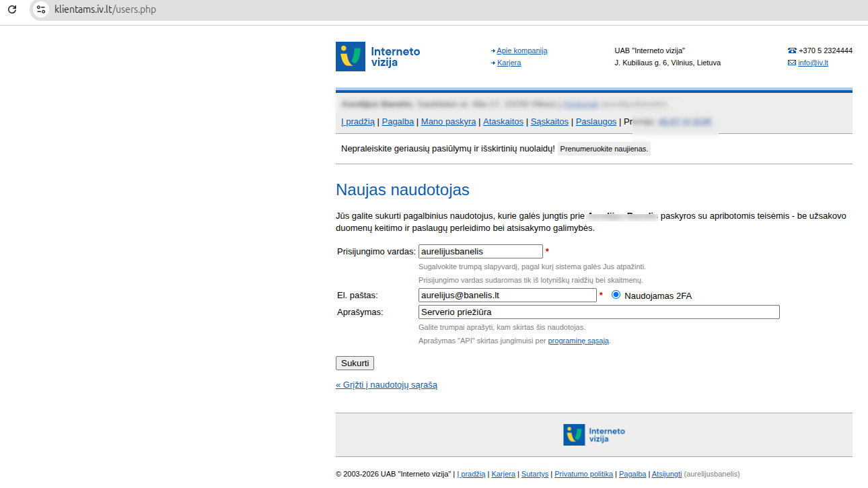Click Į pradžią in the top navigation menu
The width and height of the screenshot is (868, 488).
[358, 122]
